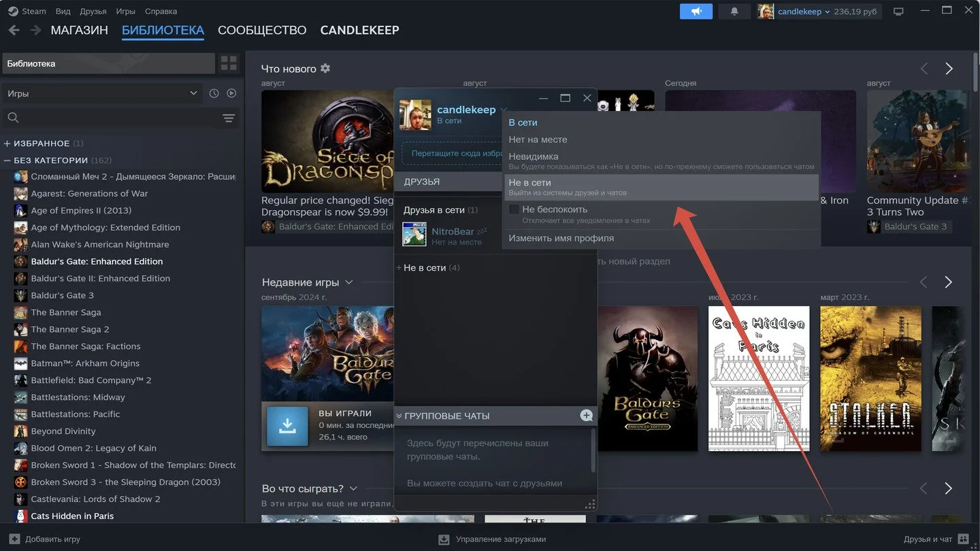980x551 pixels.
Task: Select Batman™: Arkham Origins in the list
Action: click(84, 363)
